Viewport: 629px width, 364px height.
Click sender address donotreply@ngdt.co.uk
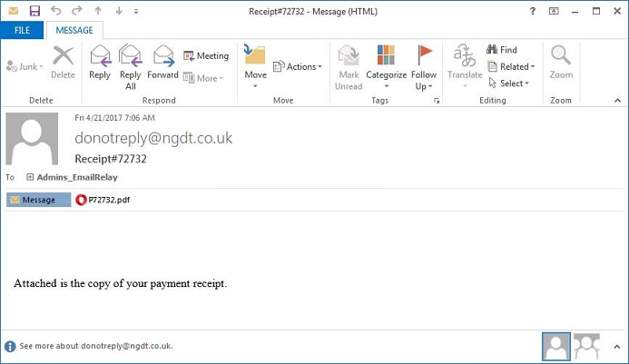[x=153, y=138]
